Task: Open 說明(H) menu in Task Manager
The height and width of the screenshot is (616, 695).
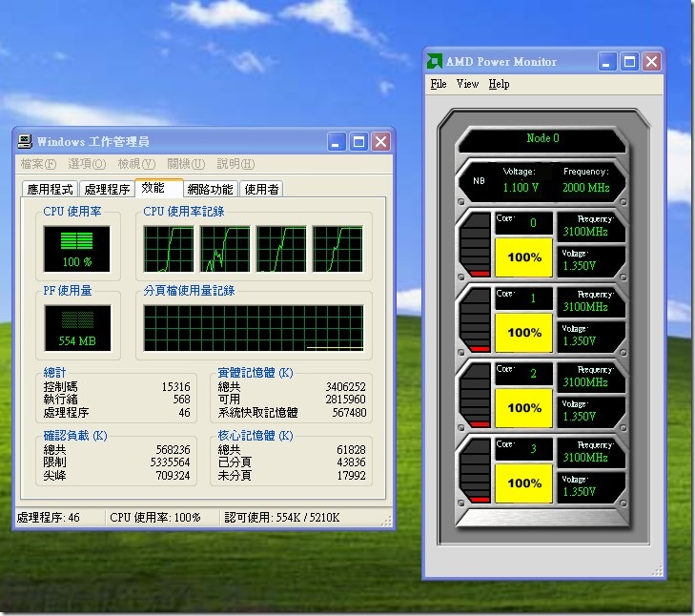Action: coord(235,164)
